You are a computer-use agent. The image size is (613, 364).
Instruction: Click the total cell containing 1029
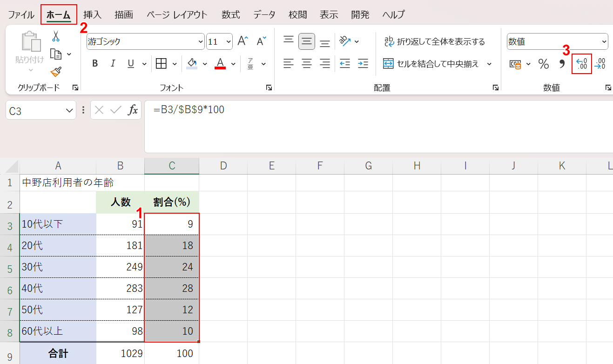pos(121,353)
